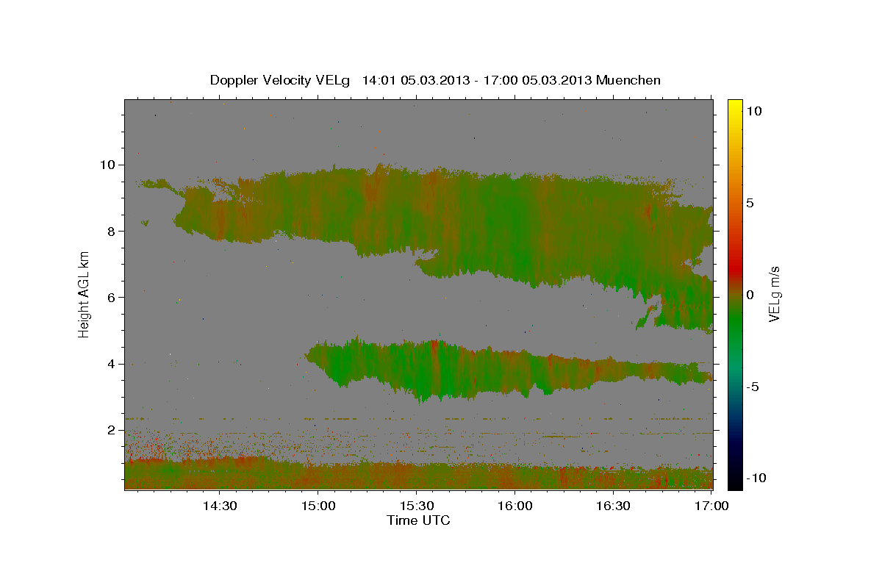Screen dimensions: 882x588
Task: Click the colorbar label 'VELg m/s'
Action: [x=774, y=295]
